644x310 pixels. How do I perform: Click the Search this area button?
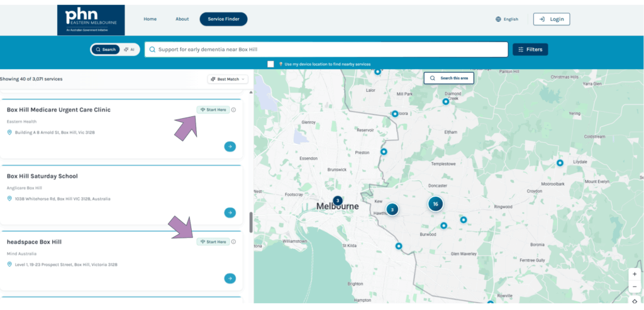point(448,78)
